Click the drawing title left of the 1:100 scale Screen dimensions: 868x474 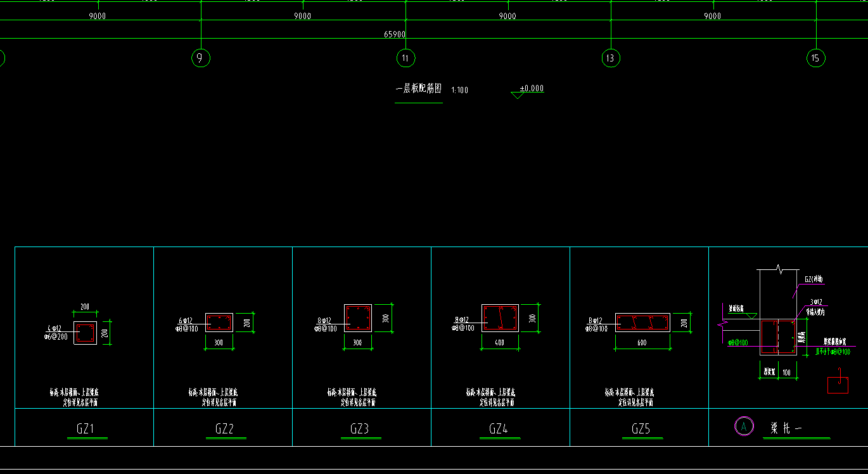(x=419, y=89)
